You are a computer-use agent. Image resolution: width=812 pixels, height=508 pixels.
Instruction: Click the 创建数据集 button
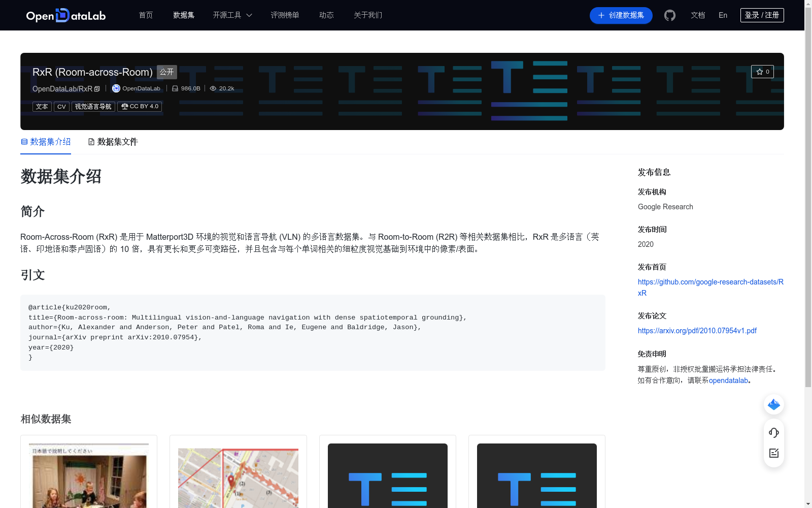click(621, 15)
